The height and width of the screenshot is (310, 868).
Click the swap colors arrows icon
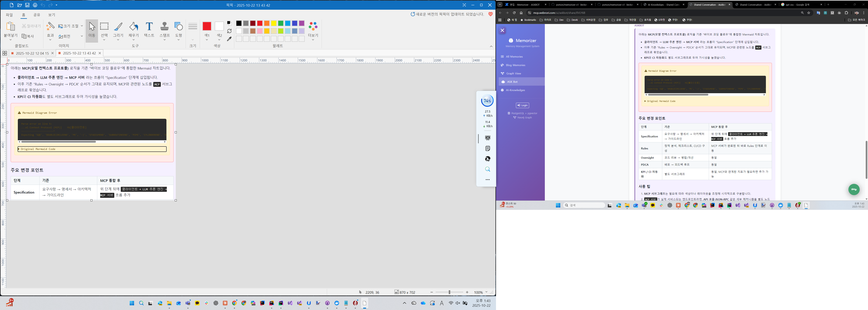pyautogui.click(x=229, y=31)
